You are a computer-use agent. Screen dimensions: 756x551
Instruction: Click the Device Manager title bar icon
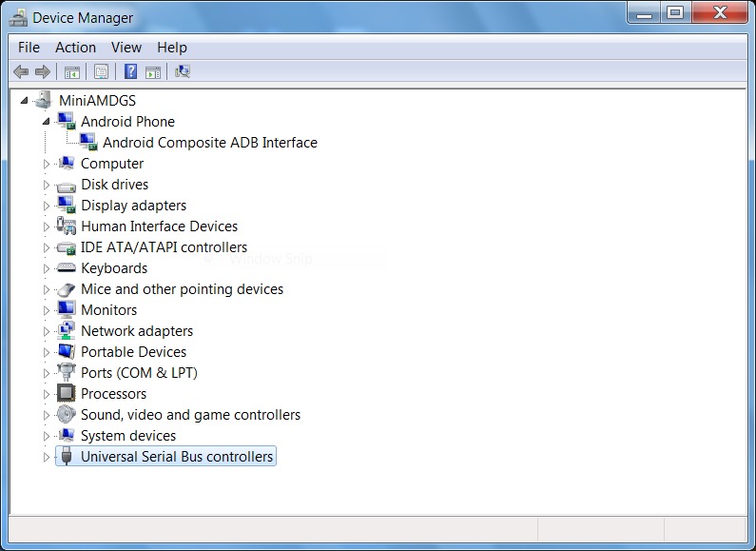[18, 18]
